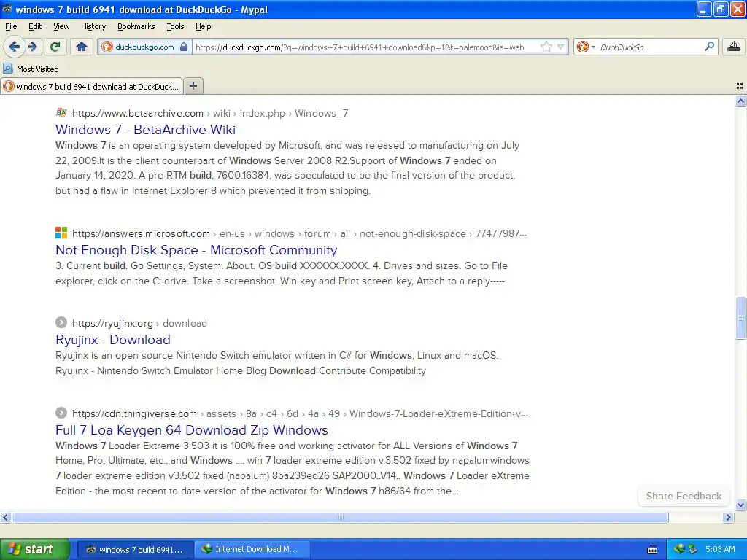The width and height of the screenshot is (747, 560).
Task: Click horizontal scrollbar right arrow
Action: (x=728, y=517)
